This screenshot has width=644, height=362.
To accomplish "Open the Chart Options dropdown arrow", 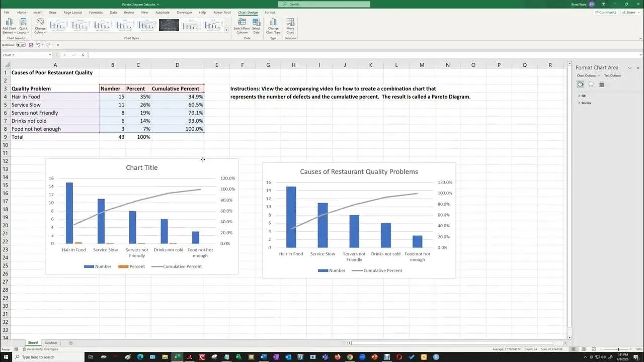I will point(599,75).
